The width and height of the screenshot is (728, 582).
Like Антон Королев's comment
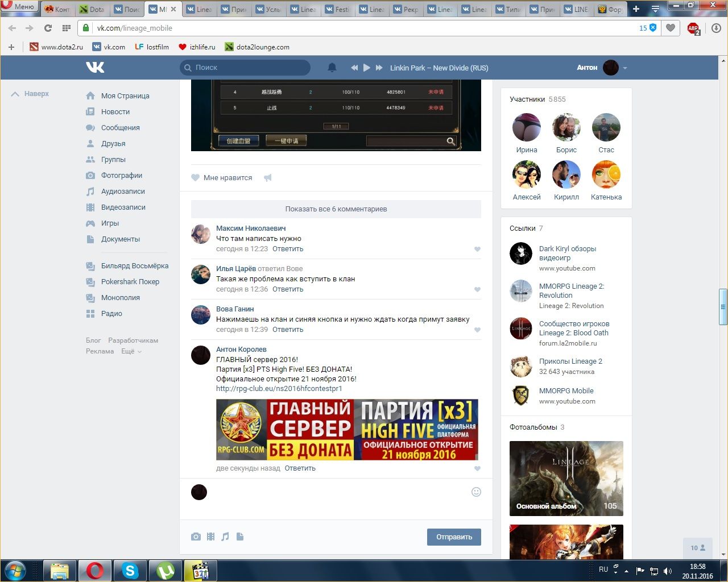pos(477,468)
